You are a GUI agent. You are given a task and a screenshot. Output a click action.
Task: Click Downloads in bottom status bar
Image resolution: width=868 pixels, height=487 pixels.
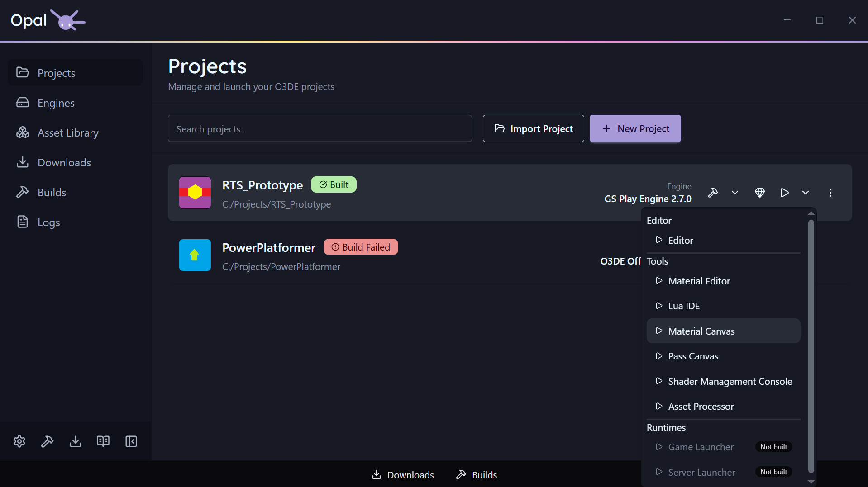click(x=403, y=475)
